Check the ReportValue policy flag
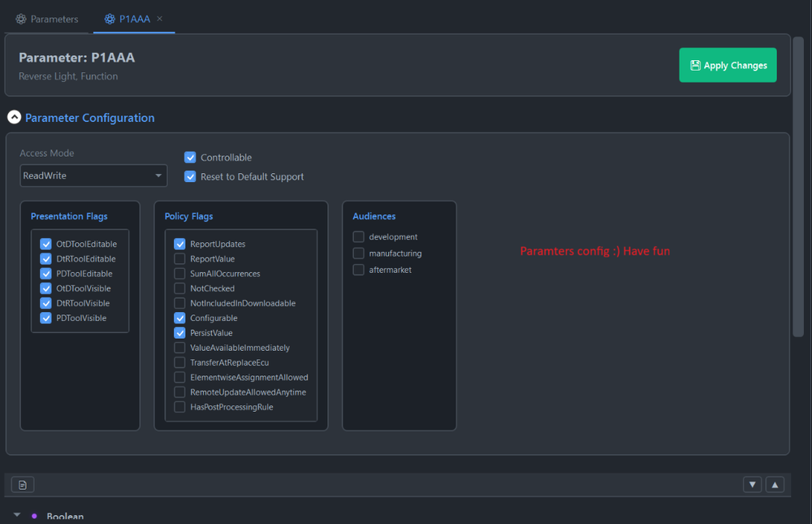The width and height of the screenshot is (812, 524). click(179, 258)
